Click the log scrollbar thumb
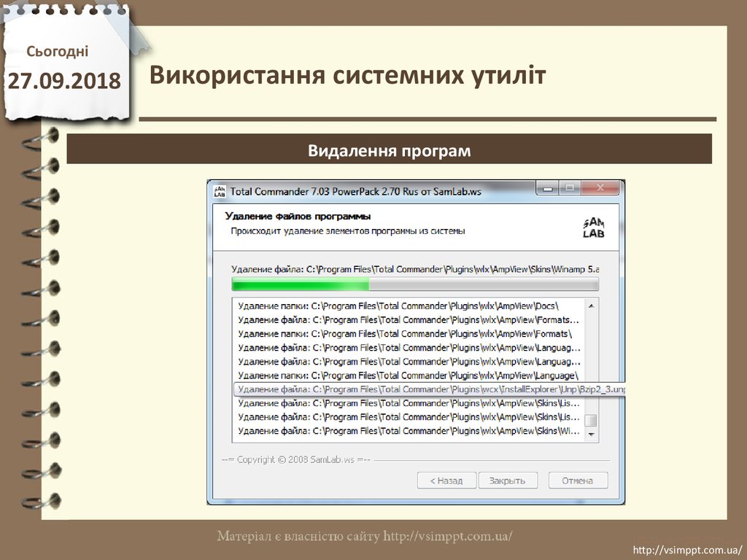 point(592,421)
